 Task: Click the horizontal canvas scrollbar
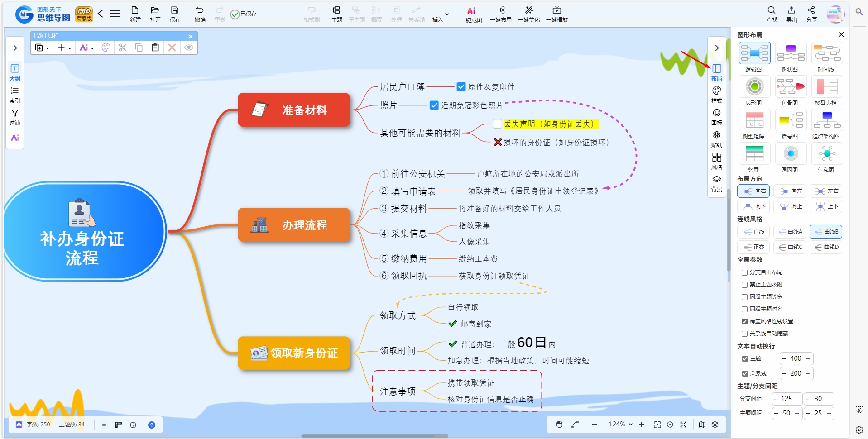click(374, 436)
